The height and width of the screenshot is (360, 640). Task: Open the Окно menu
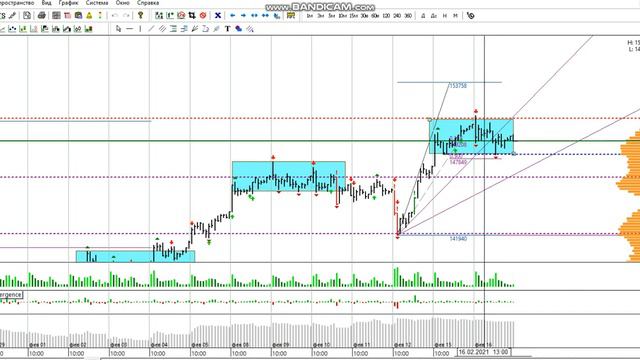coord(122,3)
